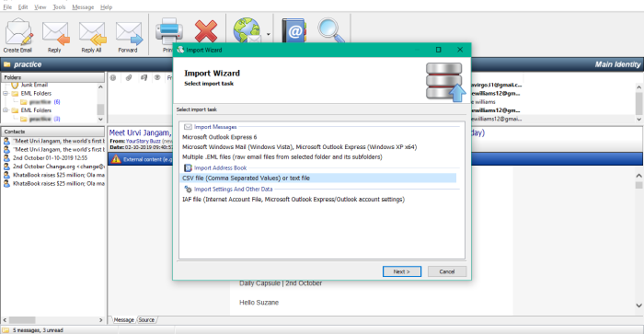The image size is (644, 334).
Task: Open the Help menu
Action: [107, 7]
